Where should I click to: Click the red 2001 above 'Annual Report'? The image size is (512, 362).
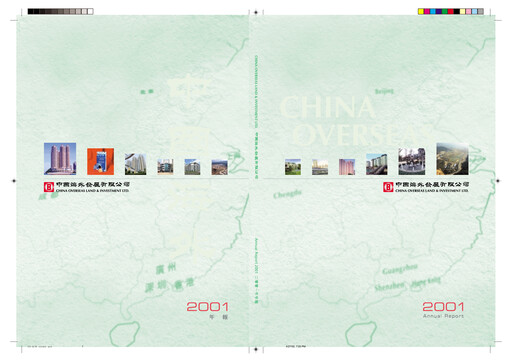[x=443, y=306]
